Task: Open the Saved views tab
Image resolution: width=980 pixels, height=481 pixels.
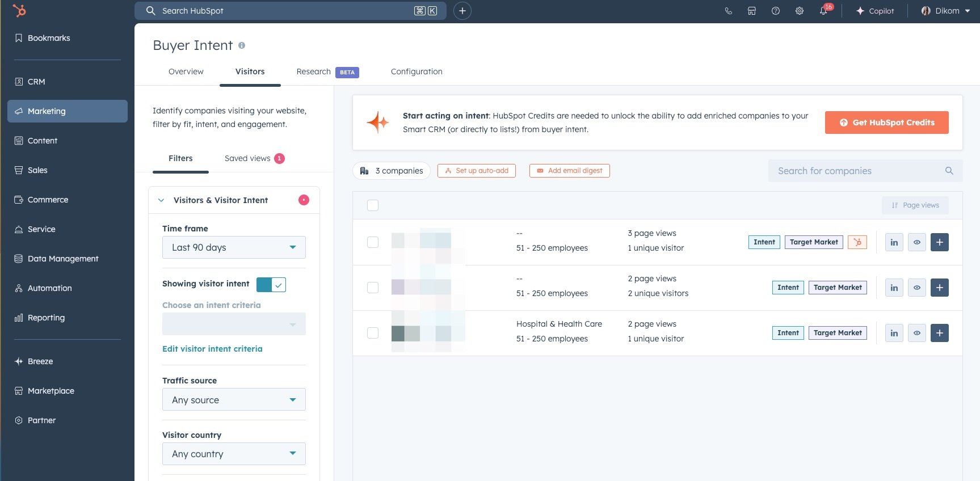Action: pyautogui.click(x=248, y=158)
